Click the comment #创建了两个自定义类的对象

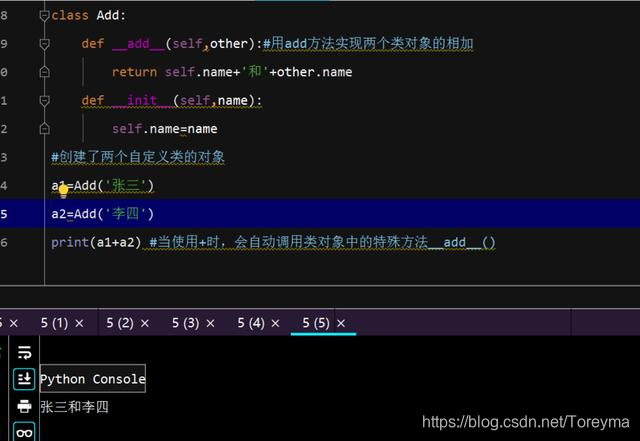[x=138, y=157]
